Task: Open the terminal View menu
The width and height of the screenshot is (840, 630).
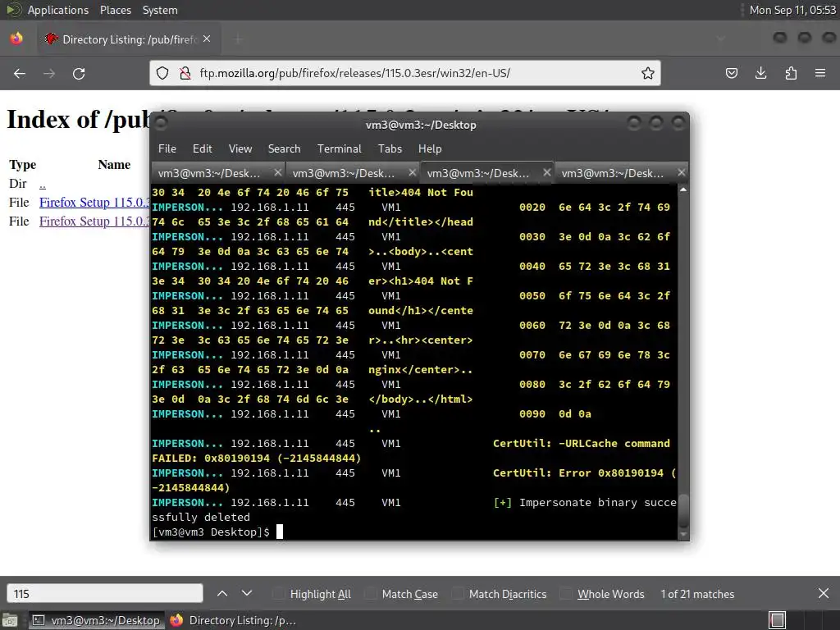Action: (240, 148)
